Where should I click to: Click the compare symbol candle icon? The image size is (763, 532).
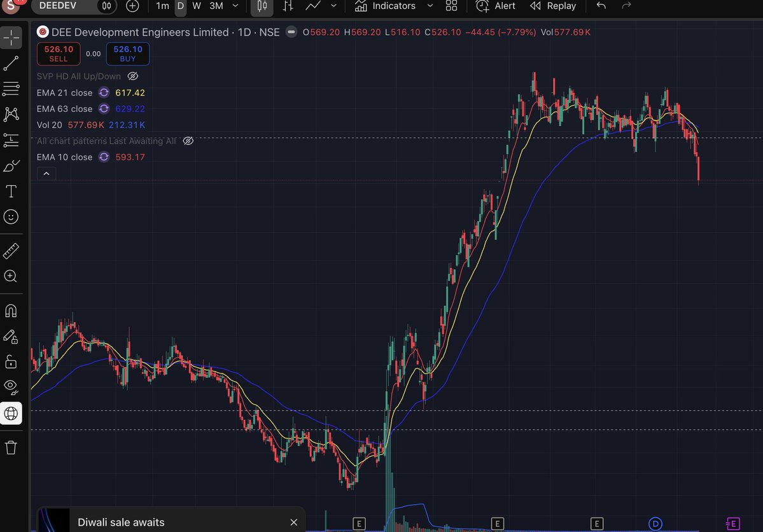[106, 6]
